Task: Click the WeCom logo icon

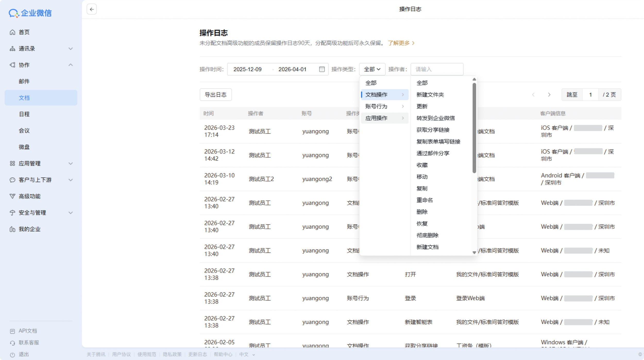Action: [14, 13]
